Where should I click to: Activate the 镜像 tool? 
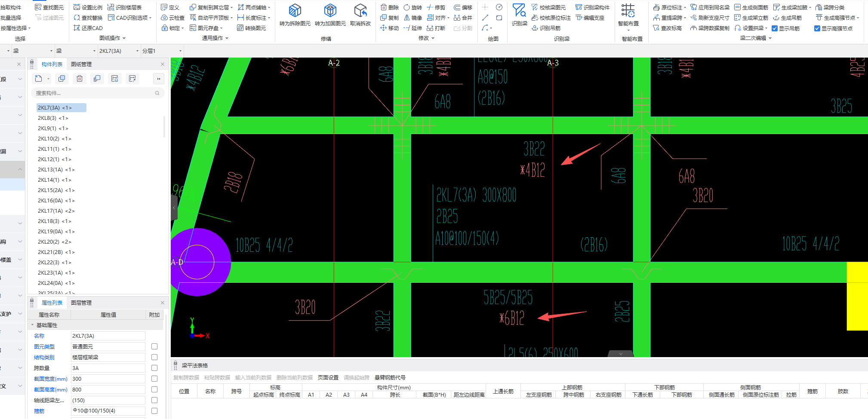(413, 18)
